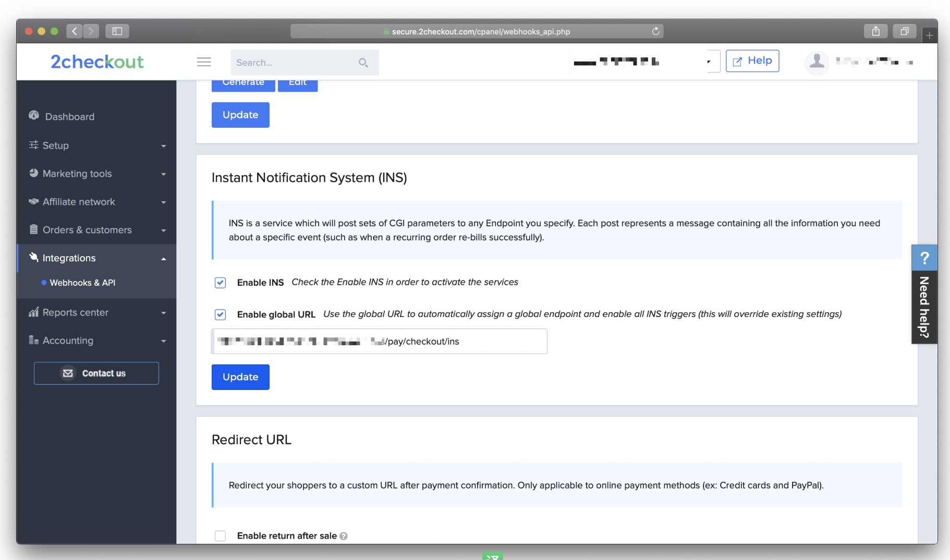The image size is (950, 560).
Task: Reload the page in Safari address bar
Action: click(656, 31)
